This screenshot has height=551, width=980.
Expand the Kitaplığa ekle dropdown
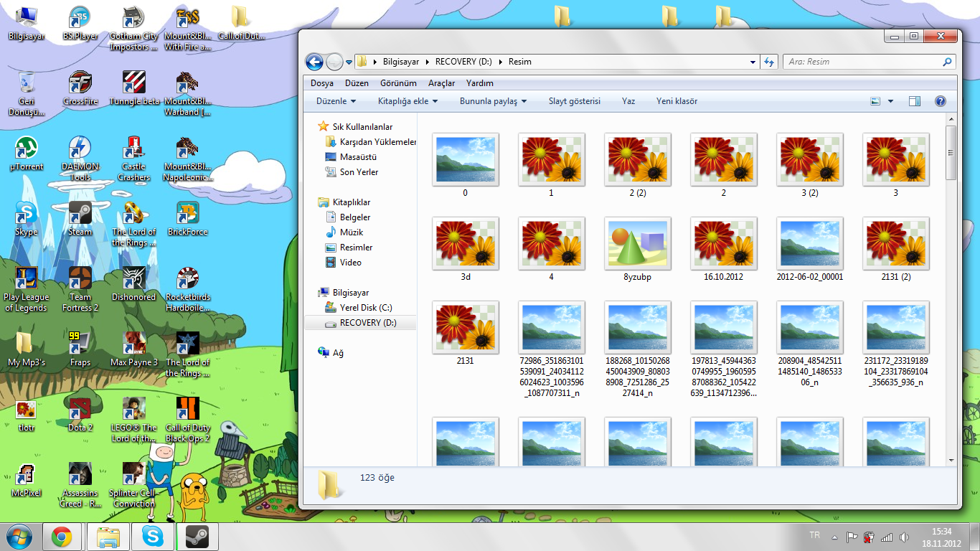[407, 101]
